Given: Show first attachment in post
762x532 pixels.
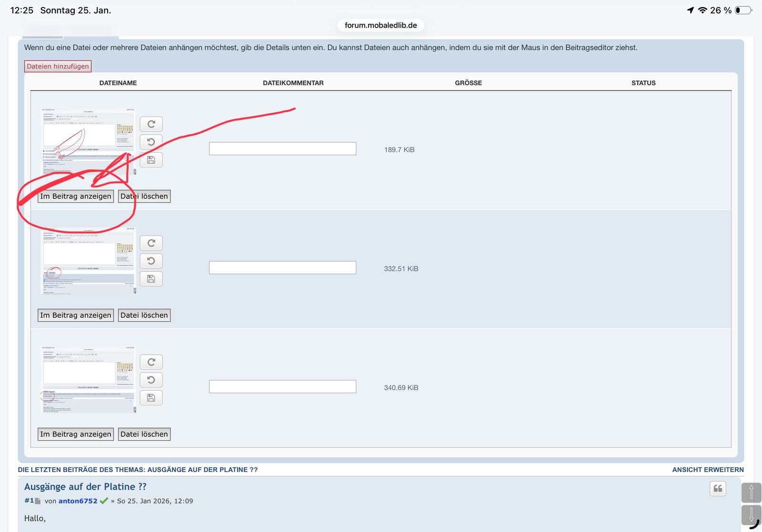Looking at the screenshot, I should (x=76, y=196).
